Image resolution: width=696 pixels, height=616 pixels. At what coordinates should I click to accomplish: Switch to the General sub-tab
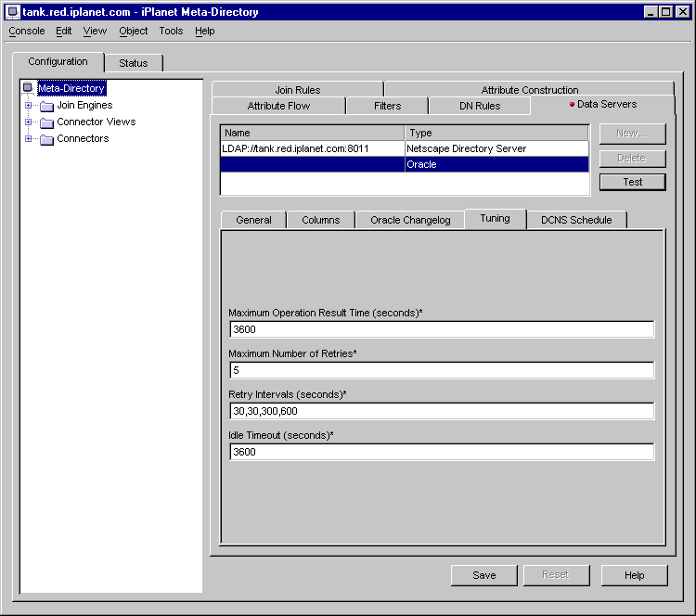253,220
